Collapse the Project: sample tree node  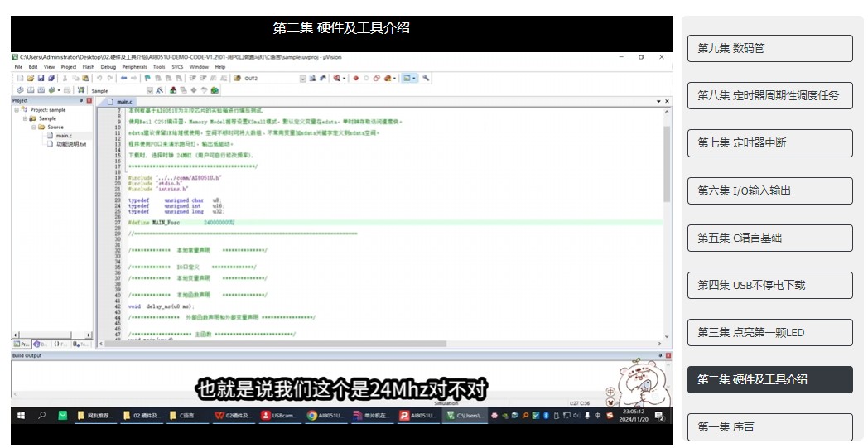click(17, 109)
